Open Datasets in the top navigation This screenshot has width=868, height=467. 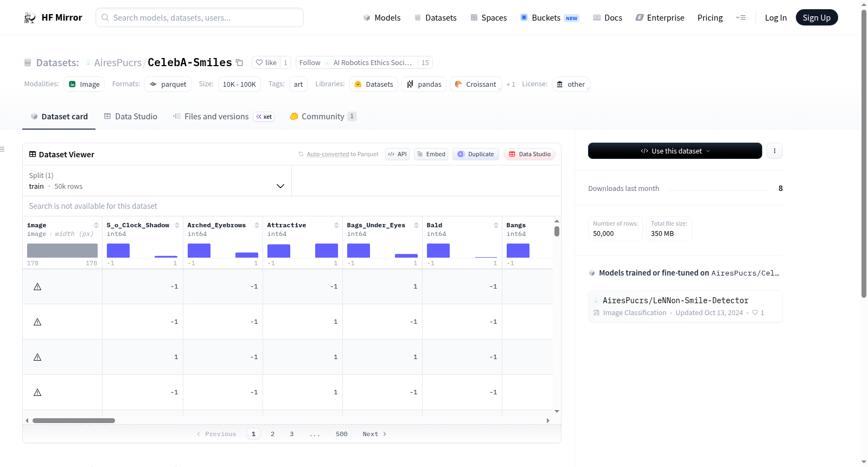click(435, 18)
